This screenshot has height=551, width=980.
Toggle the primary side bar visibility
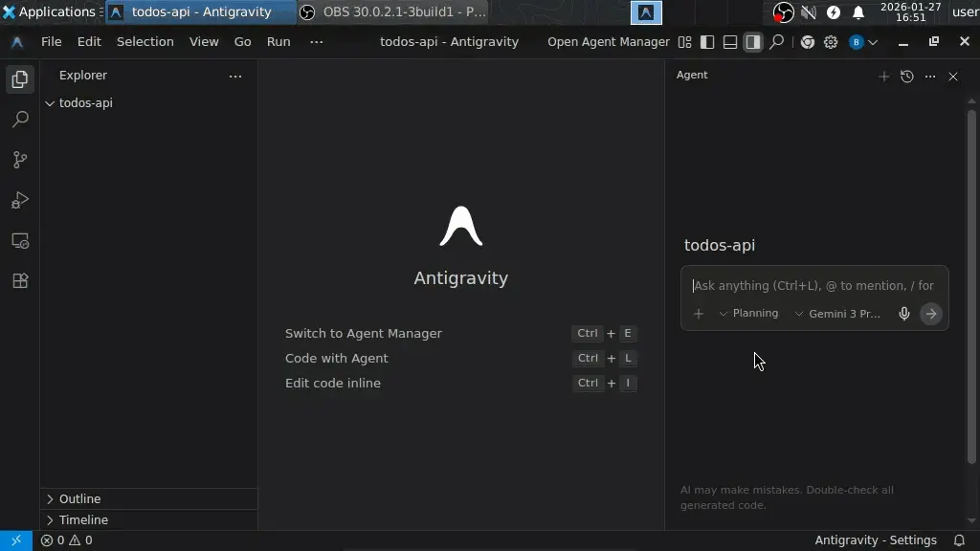click(707, 42)
